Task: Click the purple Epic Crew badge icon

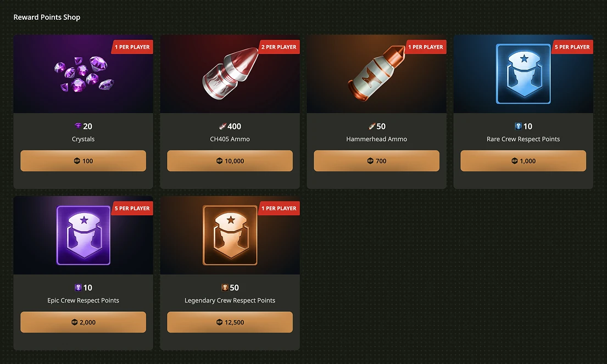Action: (x=83, y=235)
